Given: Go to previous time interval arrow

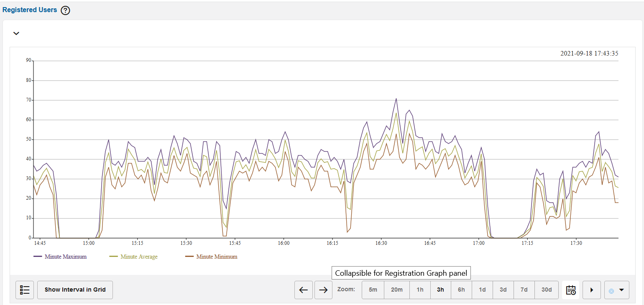Looking at the screenshot, I should 304,290.
